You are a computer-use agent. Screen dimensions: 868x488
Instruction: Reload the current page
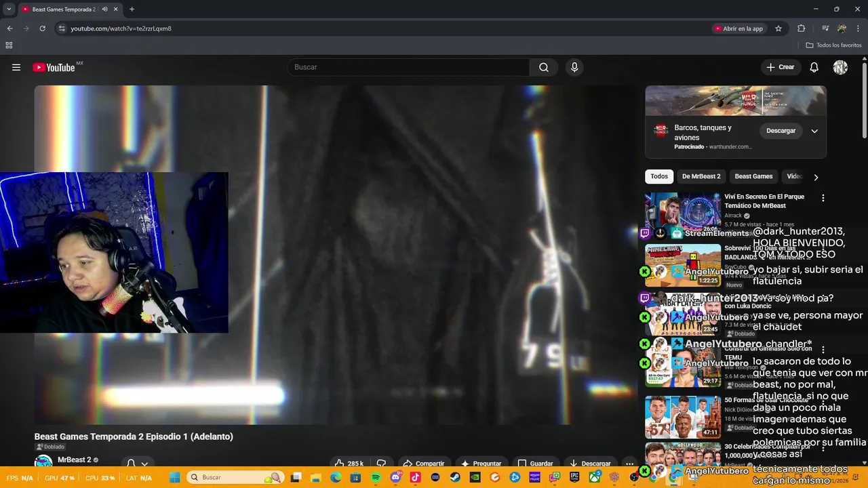pos(42,28)
